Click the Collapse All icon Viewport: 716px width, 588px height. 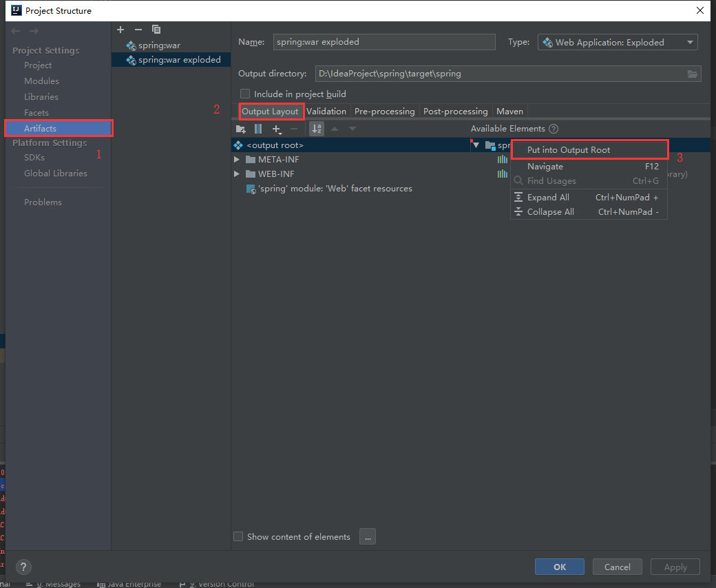(518, 212)
